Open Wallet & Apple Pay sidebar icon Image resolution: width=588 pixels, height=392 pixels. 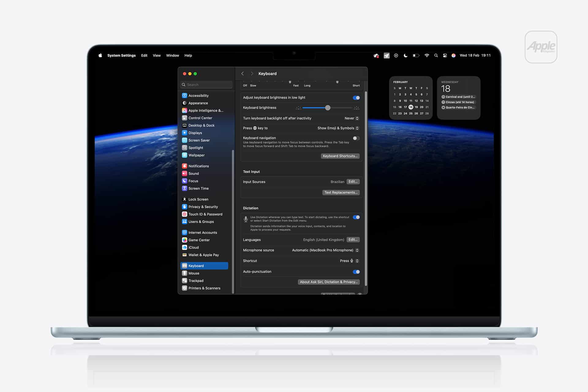pos(184,255)
